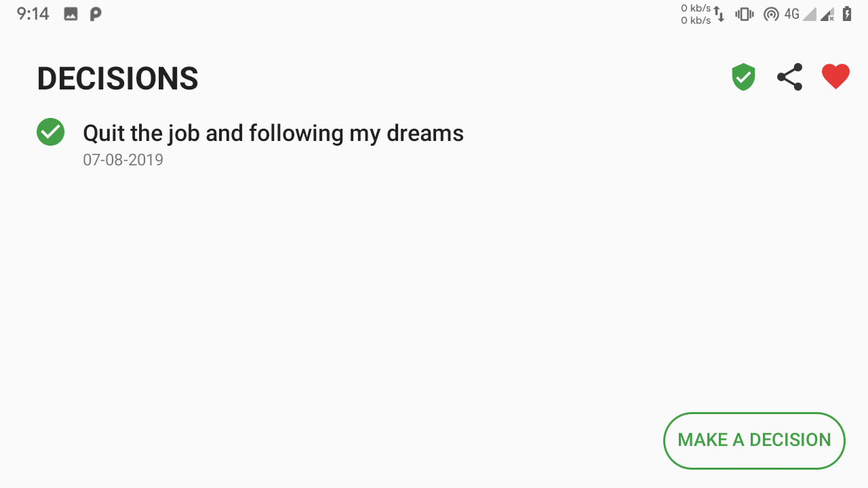
Task: Click the hotspot status icon
Action: point(770,14)
